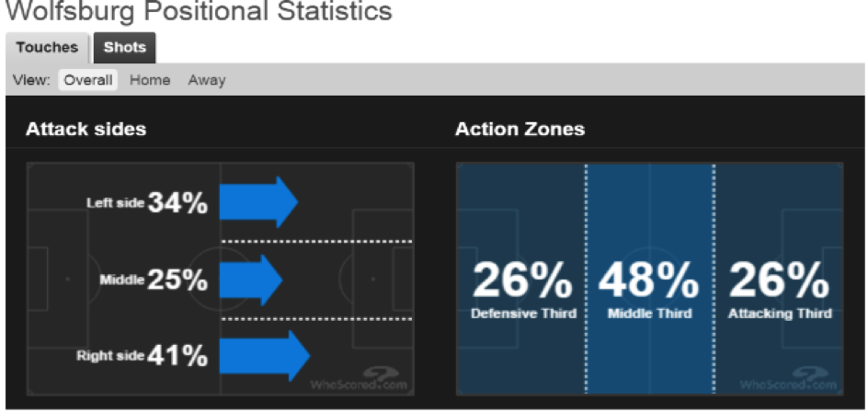Select the Attacking Third zone
This screenshot has width=868, height=411.
click(x=779, y=279)
